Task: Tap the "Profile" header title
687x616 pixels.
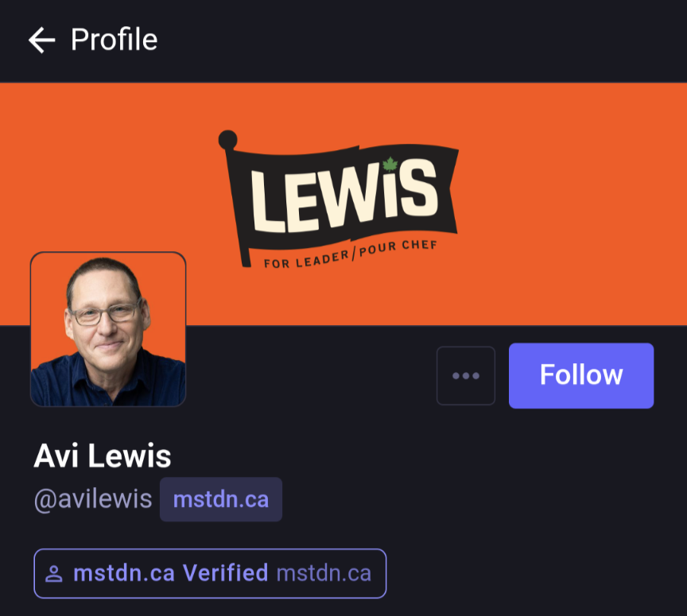Action: coord(114,40)
